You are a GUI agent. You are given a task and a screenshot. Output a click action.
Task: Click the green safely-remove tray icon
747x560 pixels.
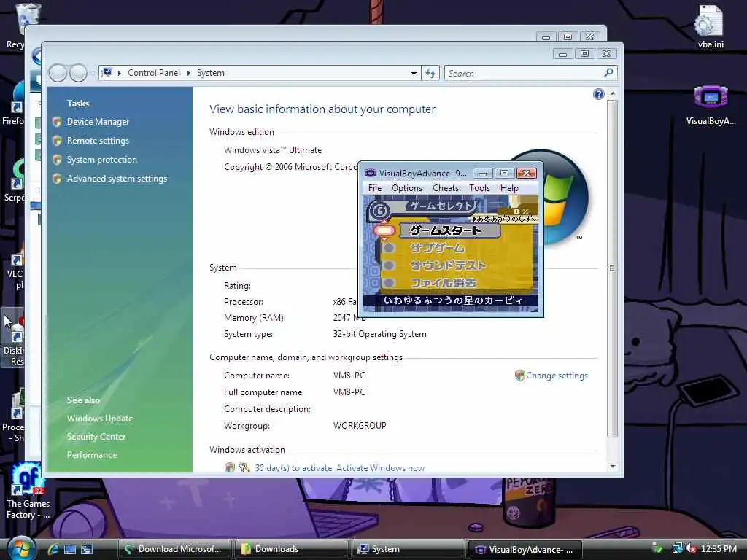click(657, 549)
